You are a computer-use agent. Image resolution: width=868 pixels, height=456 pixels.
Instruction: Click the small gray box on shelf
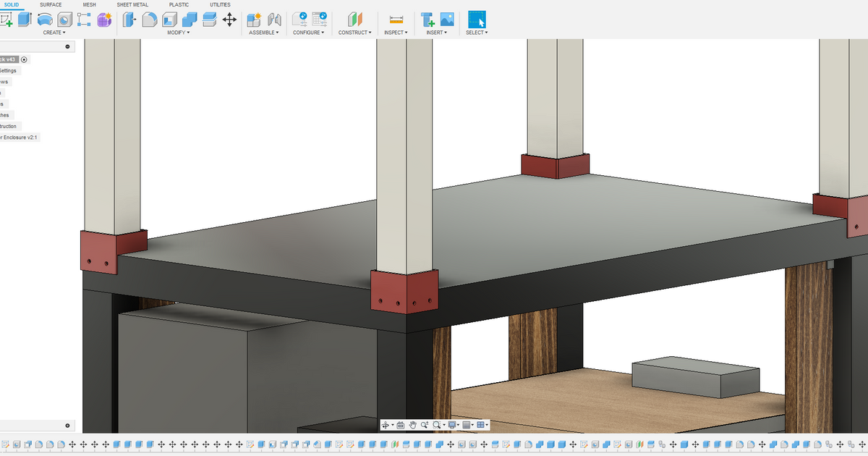pyautogui.click(x=696, y=377)
